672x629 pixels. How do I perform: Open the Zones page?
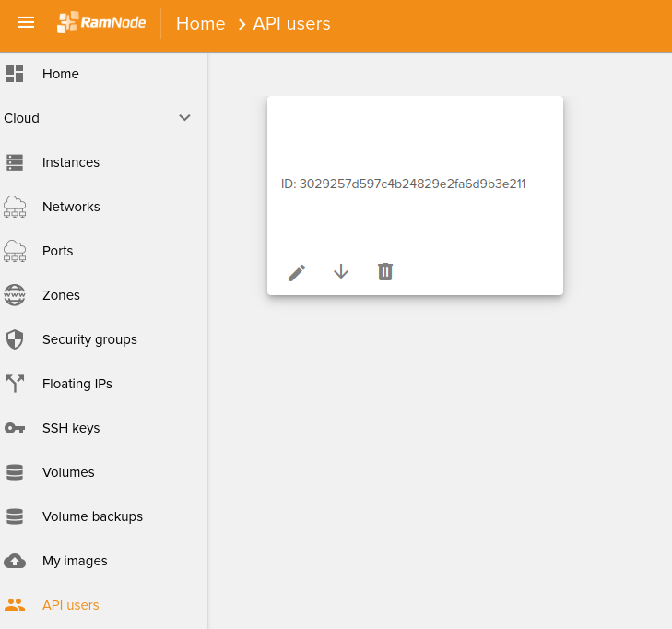(61, 295)
